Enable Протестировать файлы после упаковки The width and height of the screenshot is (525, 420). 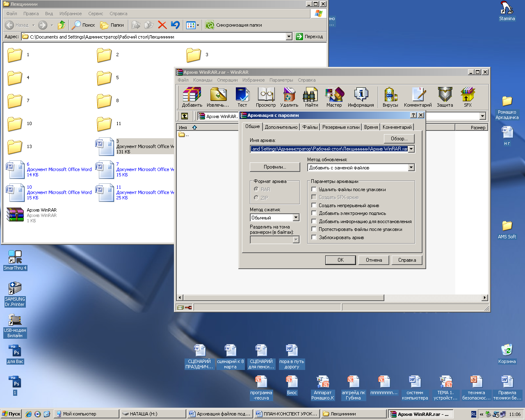tap(314, 229)
